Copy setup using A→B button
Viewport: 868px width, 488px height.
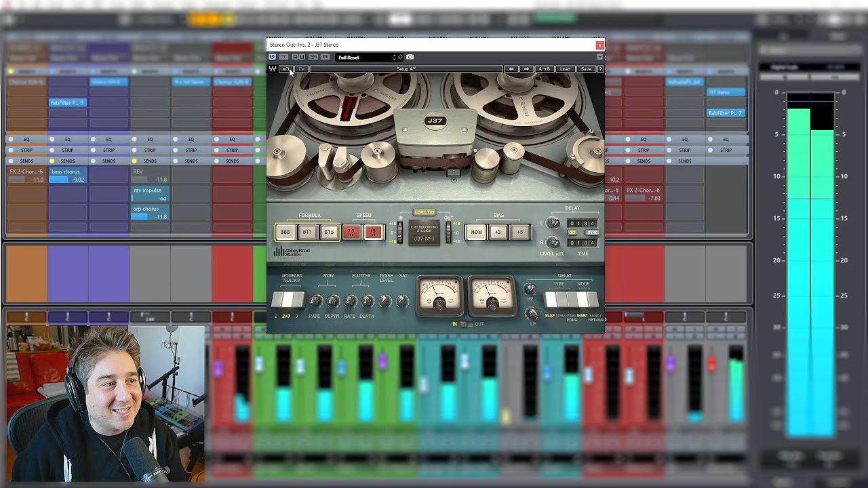545,69
